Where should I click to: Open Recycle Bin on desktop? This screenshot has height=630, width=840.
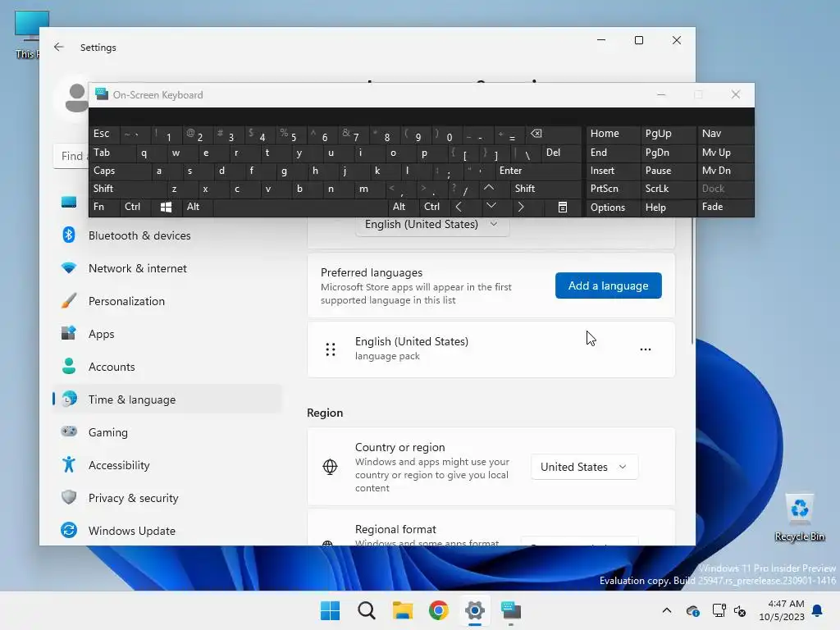click(x=799, y=517)
